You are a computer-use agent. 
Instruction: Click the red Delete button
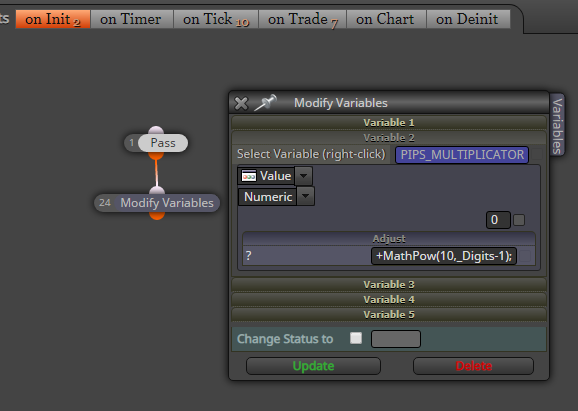473,366
